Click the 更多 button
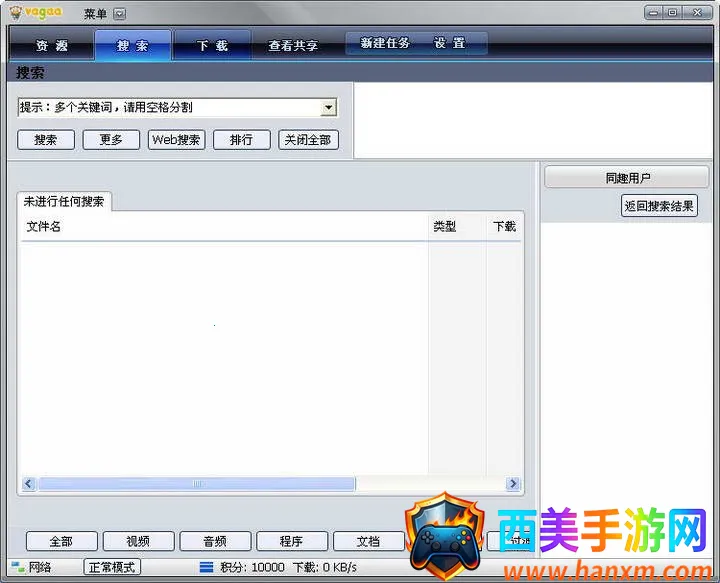Viewport: 720px width, 583px height. click(x=111, y=140)
